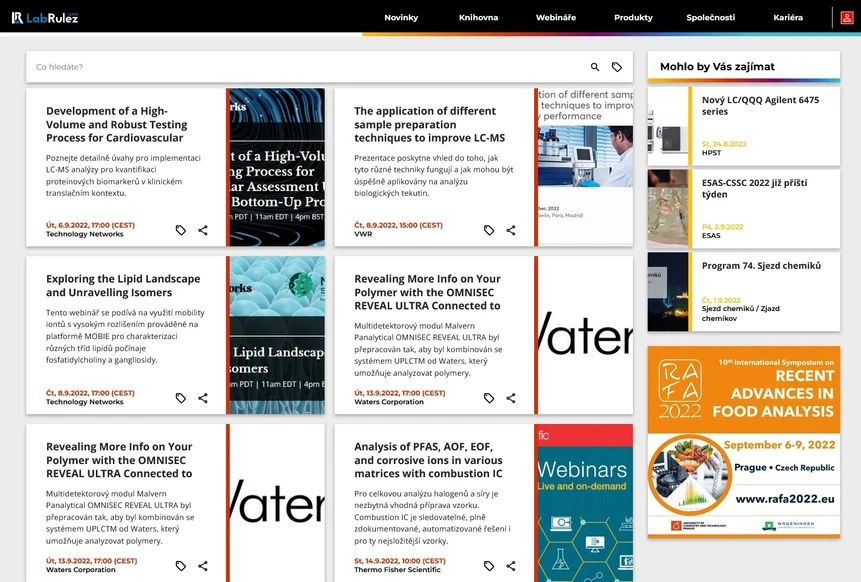Image resolution: width=861 pixels, height=582 pixels.
Task: Click the lab scientist thumbnail of VWR webinar
Action: point(585,167)
